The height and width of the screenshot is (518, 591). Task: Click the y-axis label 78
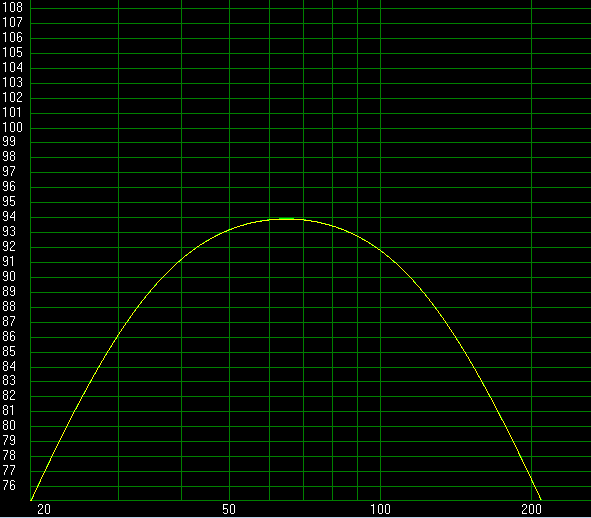tap(9, 455)
